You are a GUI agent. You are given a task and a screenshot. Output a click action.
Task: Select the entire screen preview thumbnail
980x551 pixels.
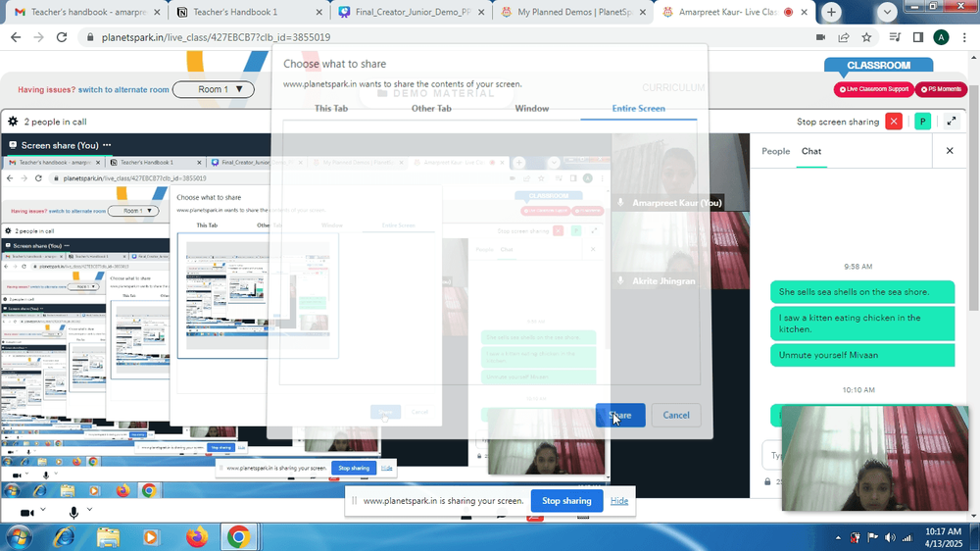click(x=258, y=295)
